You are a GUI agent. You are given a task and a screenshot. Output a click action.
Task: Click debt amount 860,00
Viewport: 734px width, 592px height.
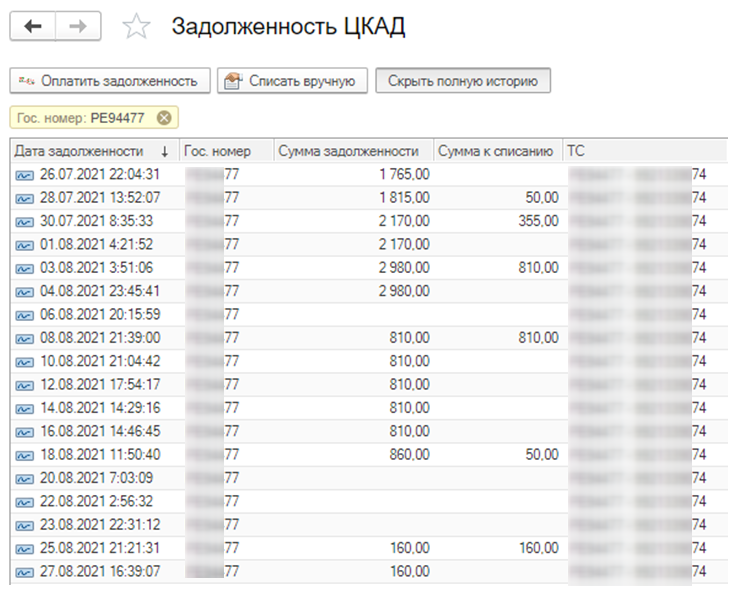[x=410, y=454]
